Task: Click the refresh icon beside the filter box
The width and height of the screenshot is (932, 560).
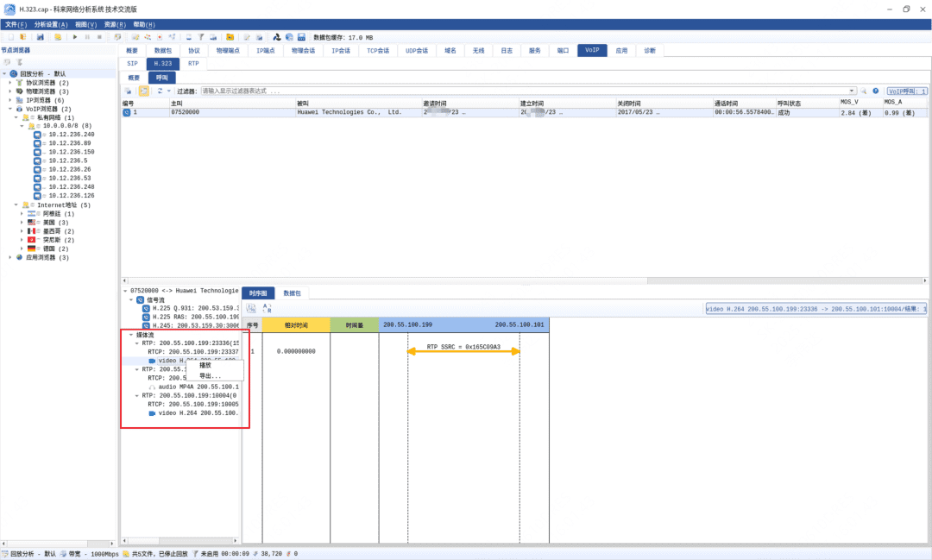Action: click(x=160, y=91)
